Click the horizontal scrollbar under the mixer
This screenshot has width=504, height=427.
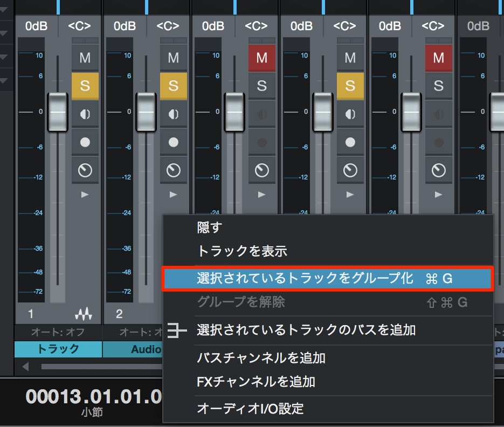tap(102, 367)
